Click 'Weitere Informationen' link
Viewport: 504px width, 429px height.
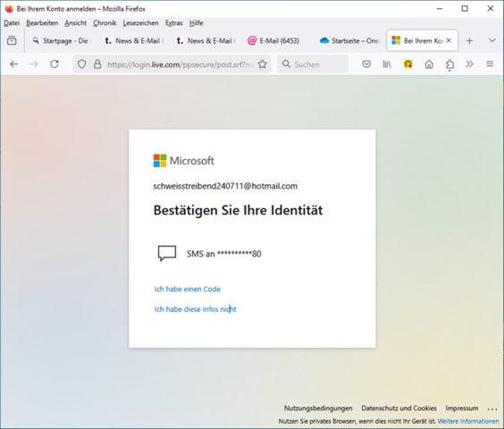point(468,421)
